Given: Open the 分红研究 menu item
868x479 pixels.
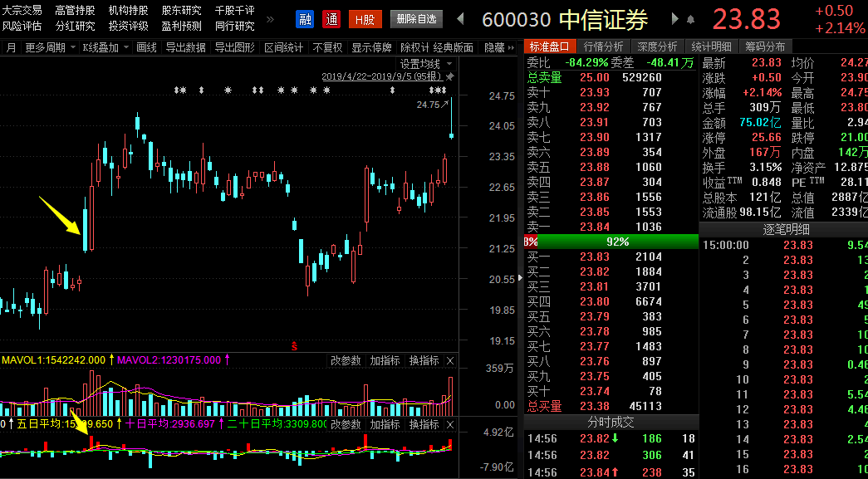Looking at the screenshot, I should [x=75, y=26].
